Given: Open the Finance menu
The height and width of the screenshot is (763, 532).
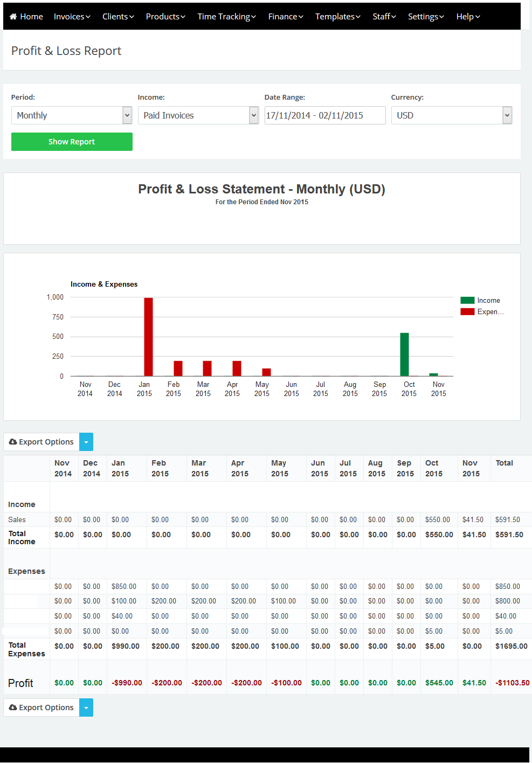Looking at the screenshot, I should [x=286, y=17].
